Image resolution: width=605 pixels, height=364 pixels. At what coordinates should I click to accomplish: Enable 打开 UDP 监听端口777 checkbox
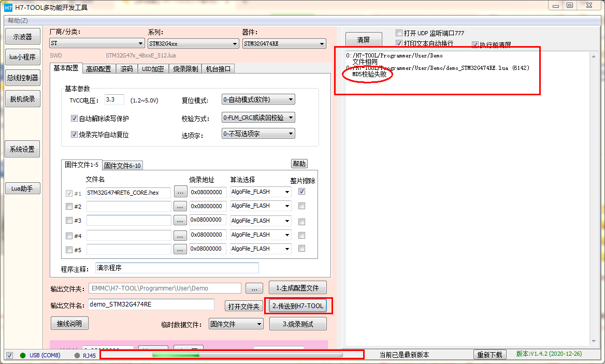click(399, 33)
